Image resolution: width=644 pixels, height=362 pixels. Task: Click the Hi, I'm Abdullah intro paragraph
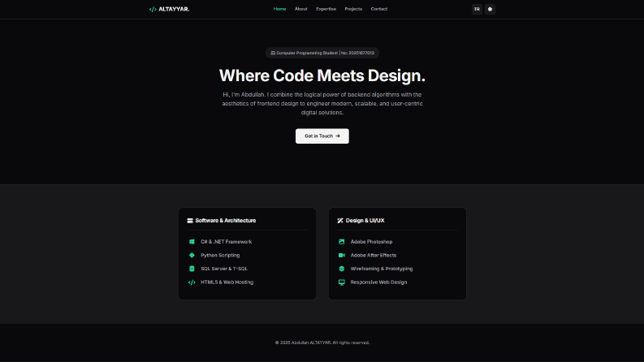point(322,103)
